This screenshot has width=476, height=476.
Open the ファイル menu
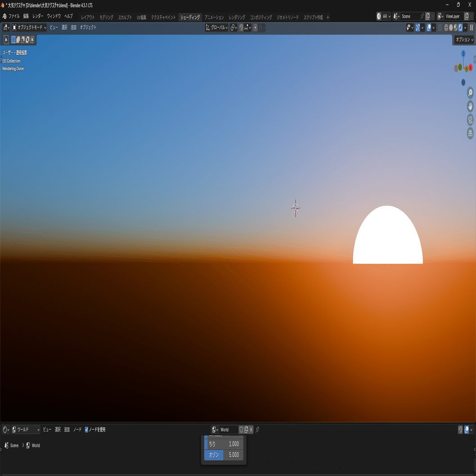pos(14,16)
